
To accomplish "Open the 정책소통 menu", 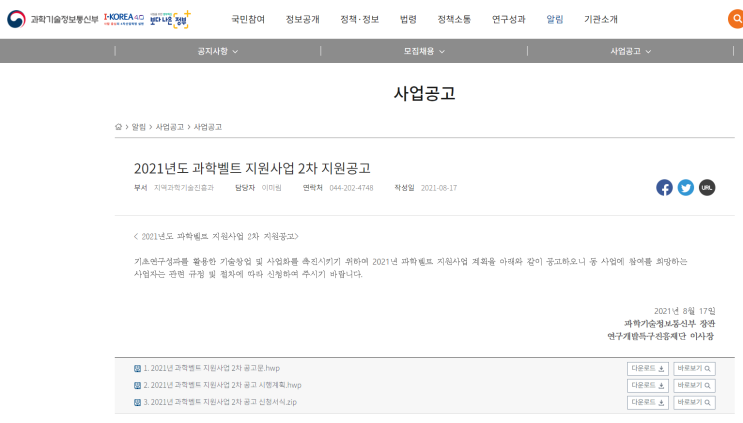I will (454, 19).
